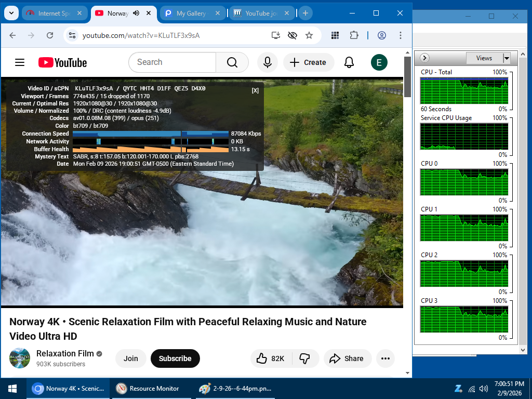The width and height of the screenshot is (532, 399).
Task: Go to YouTube home via logo
Action: [62, 62]
